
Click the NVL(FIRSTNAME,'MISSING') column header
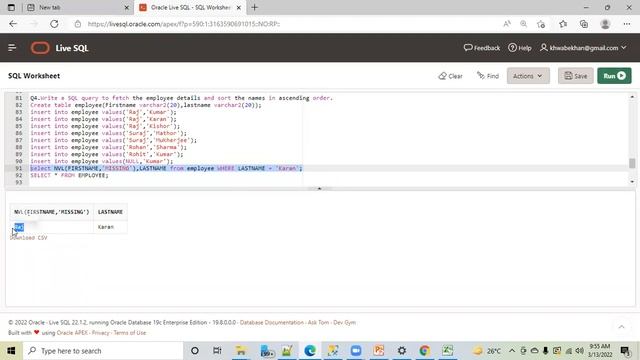click(51, 212)
